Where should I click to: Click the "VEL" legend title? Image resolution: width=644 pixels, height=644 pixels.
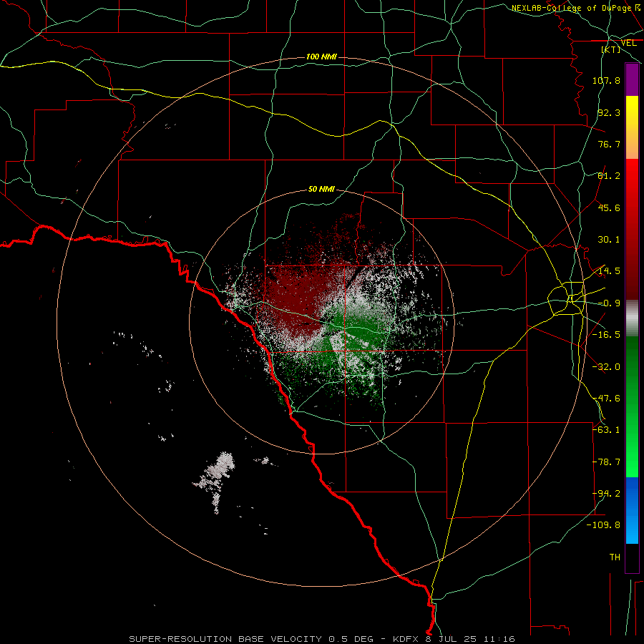[x=628, y=43]
